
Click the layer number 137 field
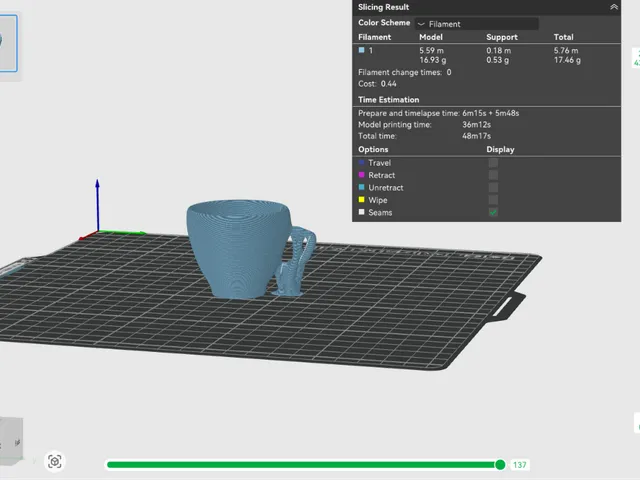coord(520,464)
